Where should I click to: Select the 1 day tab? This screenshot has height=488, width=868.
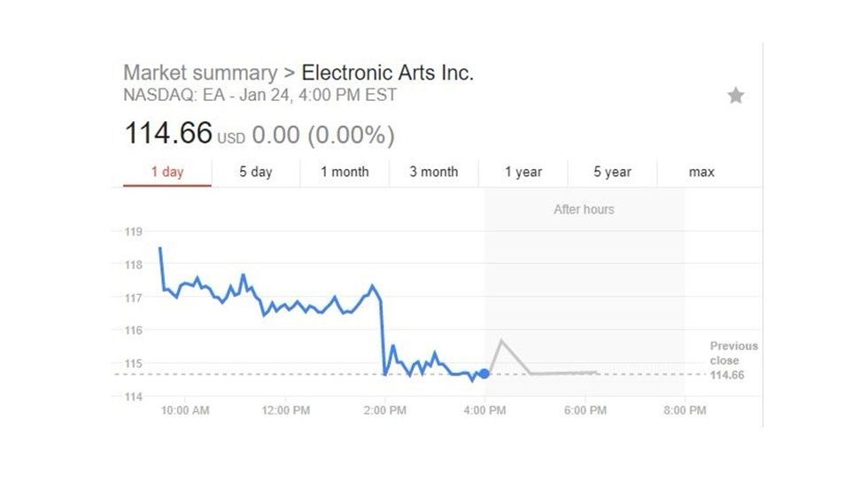[x=167, y=172]
